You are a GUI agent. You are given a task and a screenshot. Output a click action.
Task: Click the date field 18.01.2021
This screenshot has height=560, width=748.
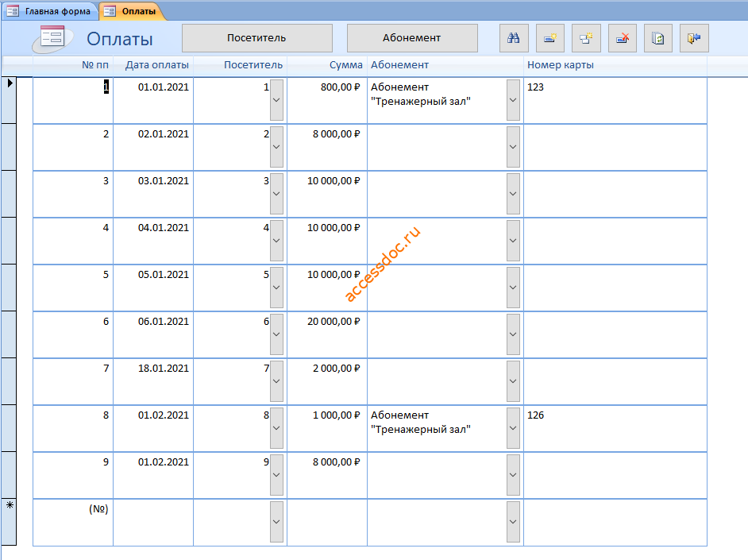[153, 381]
